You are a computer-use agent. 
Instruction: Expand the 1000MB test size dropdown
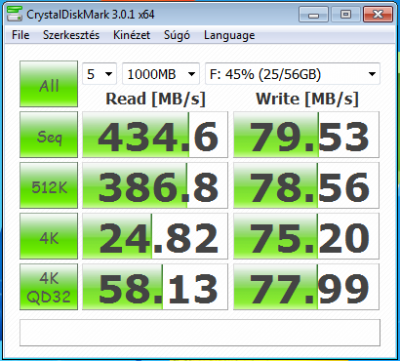click(161, 74)
